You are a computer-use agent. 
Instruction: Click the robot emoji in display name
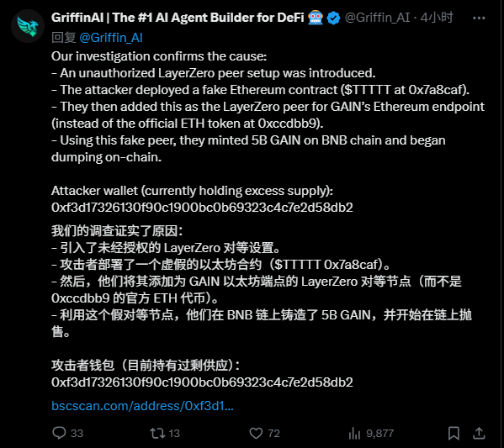coord(315,18)
